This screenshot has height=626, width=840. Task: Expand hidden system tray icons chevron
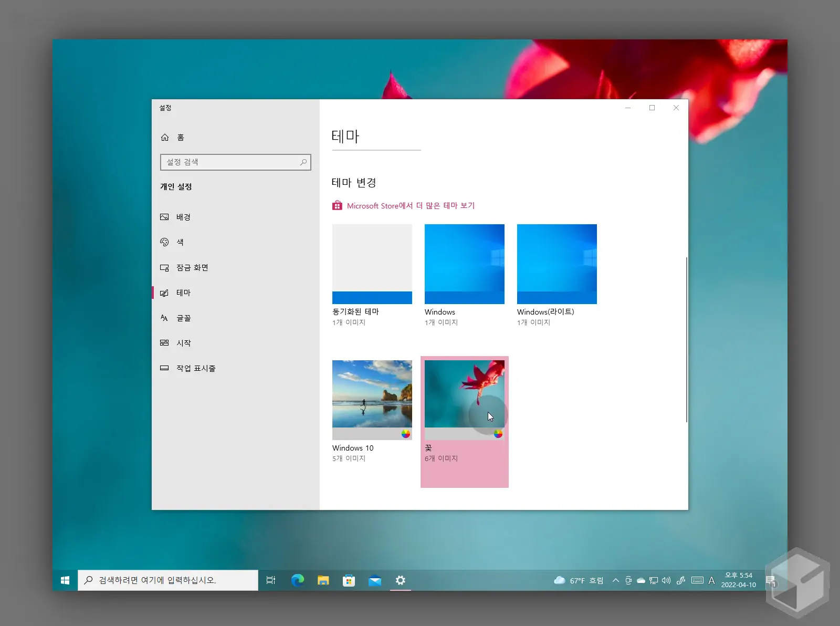[615, 580]
